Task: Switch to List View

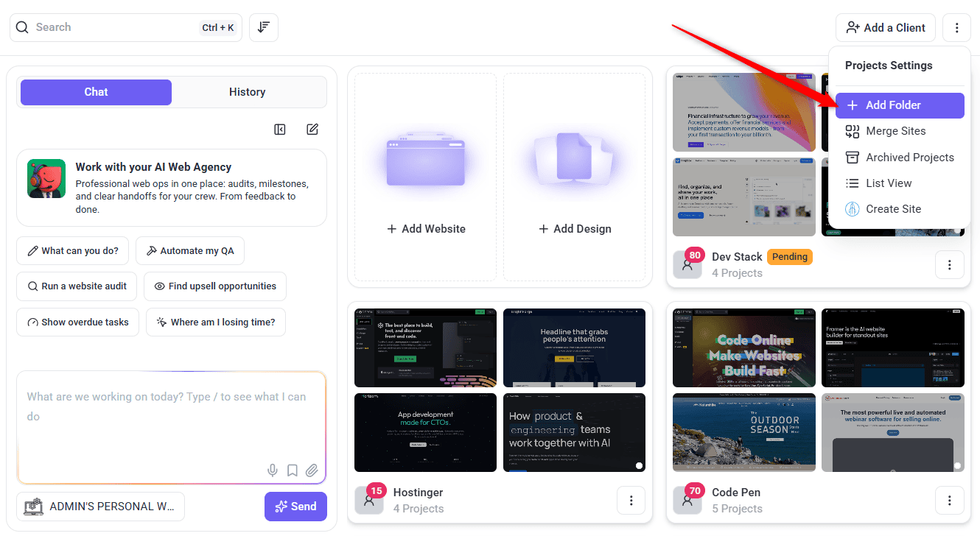Action: pyautogui.click(x=900, y=183)
